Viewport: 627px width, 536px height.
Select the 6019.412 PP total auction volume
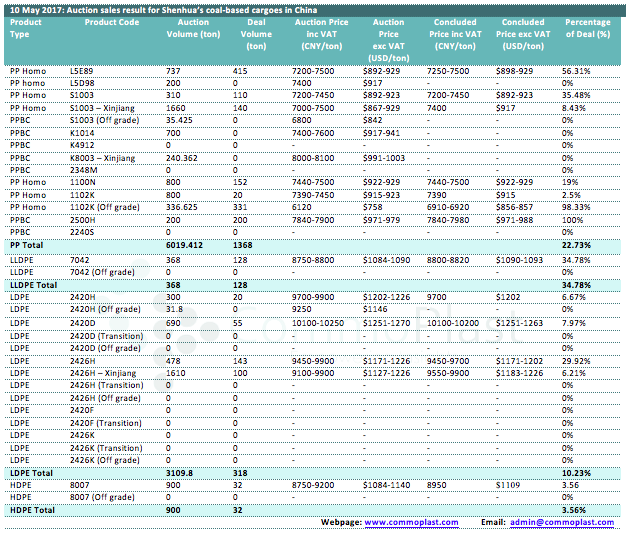click(x=184, y=244)
